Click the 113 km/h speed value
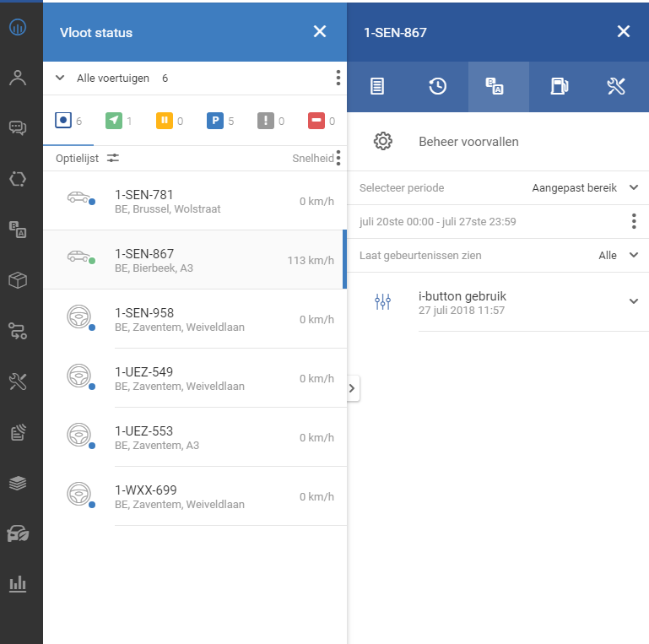This screenshot has width=649, height=644. (311, 260)
